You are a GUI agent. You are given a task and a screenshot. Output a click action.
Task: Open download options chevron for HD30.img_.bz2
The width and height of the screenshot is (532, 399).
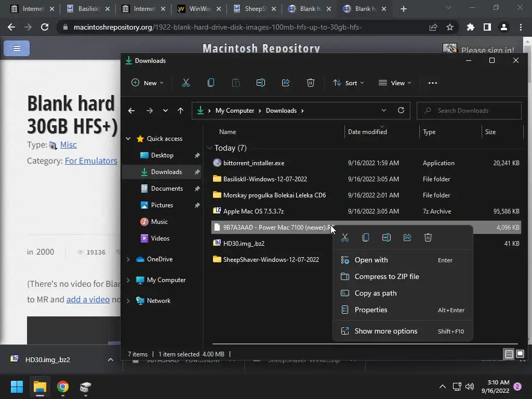coord(110,360)
